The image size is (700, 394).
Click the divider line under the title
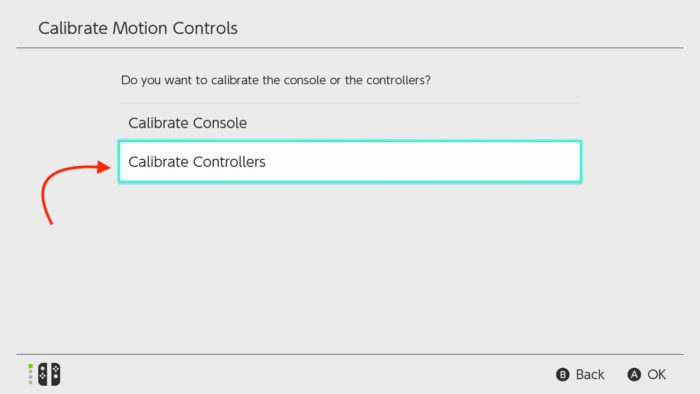coord(350,48)
